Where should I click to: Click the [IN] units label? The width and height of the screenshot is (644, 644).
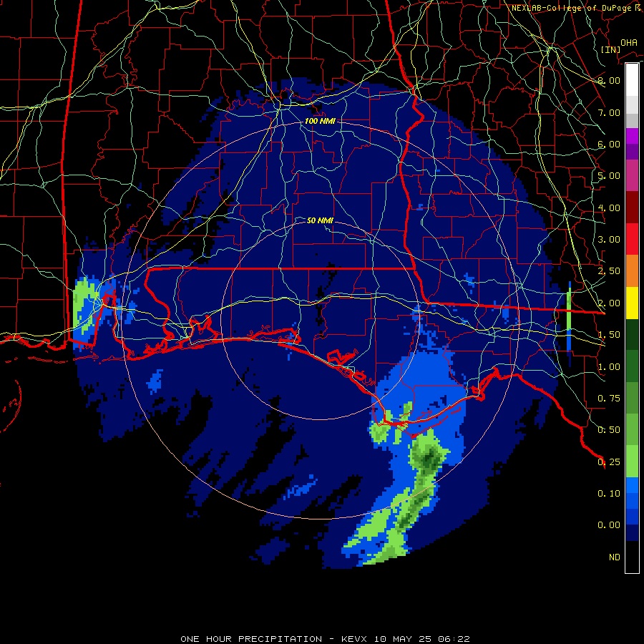[611, 49]
